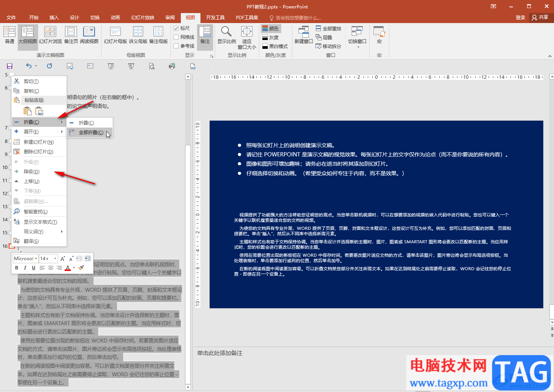Click Bold in mini toolbar
This screenshot has width=554, height=392.
(x=17, y=268)
